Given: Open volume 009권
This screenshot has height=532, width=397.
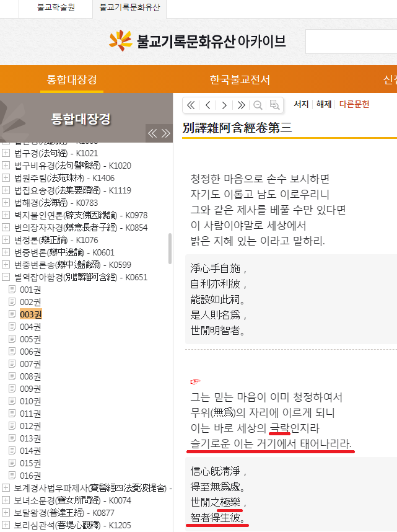Looking at the screenshot, I should [30, 389].
